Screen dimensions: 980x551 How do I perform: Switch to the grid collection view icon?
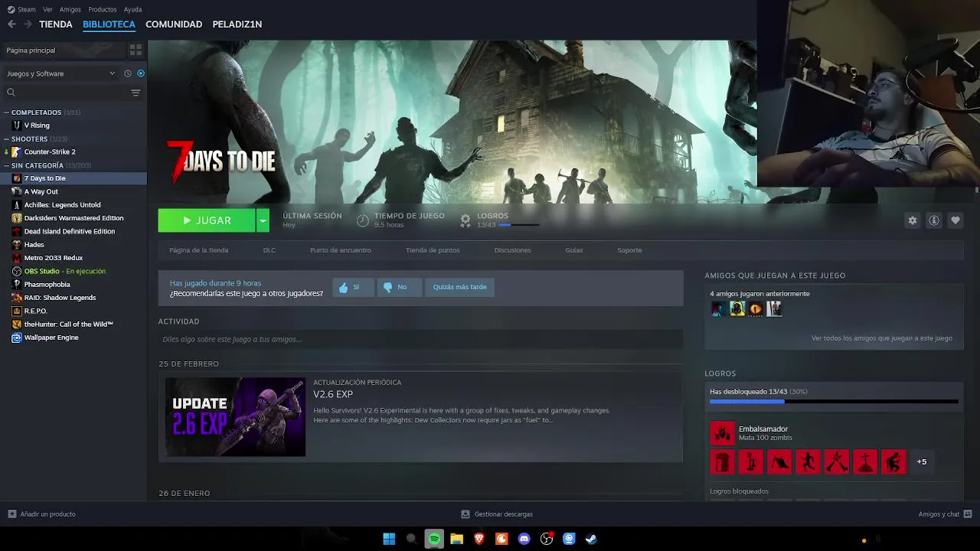136,50
